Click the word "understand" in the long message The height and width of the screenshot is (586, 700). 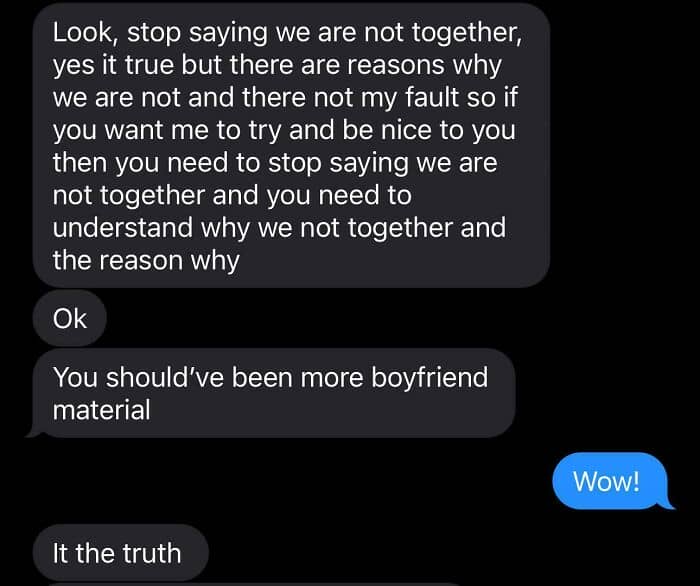[123, 228]
